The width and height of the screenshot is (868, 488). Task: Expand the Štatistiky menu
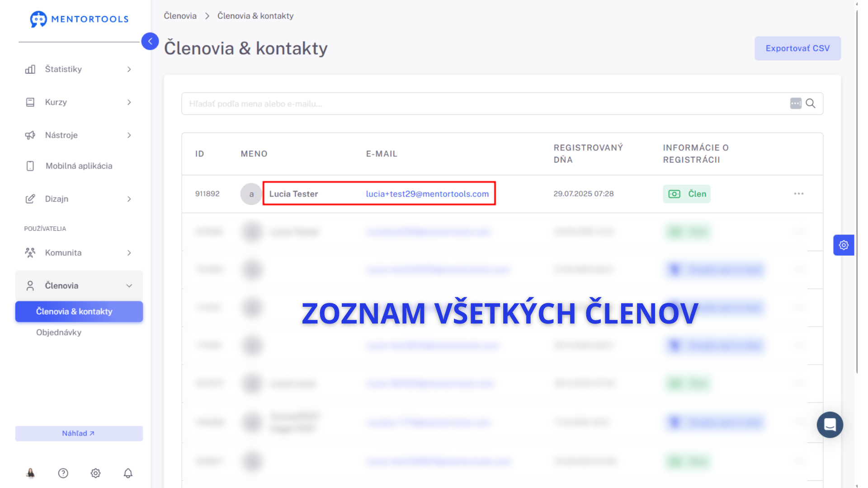pos(79,69)
